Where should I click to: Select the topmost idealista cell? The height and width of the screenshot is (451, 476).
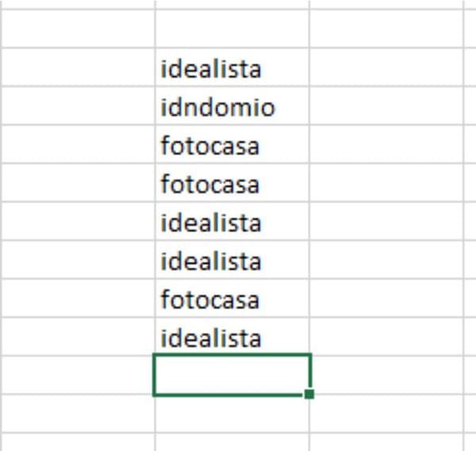coord(232,69)
